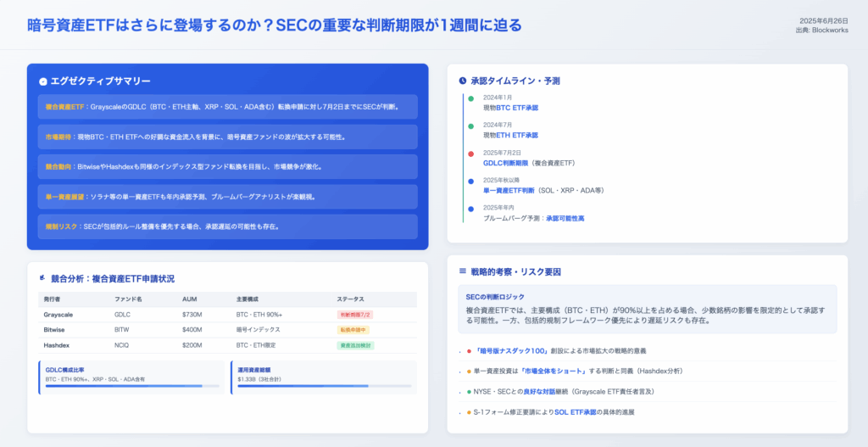Screen dimensions: 868x447
Task: Click the green dot before NYSE・SECとの bullet
Action: (469, 392)
